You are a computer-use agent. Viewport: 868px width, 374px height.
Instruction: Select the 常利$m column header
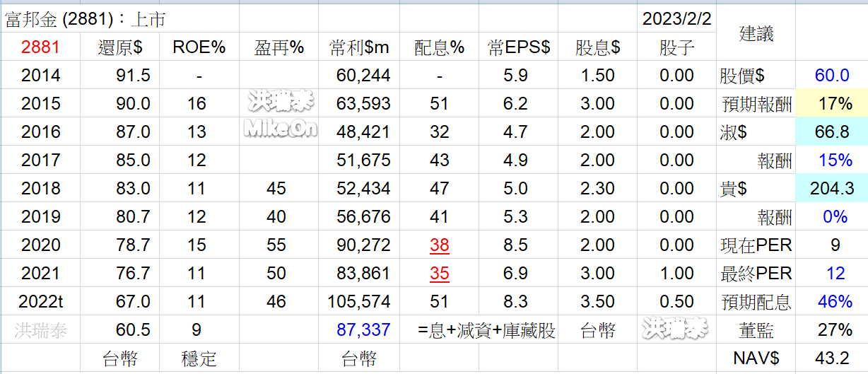click(359, 47)
